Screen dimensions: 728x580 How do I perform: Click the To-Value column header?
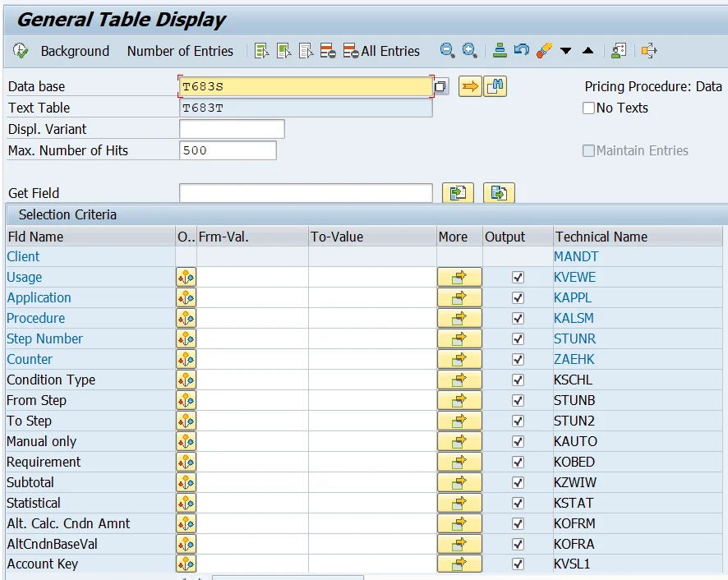372,237
